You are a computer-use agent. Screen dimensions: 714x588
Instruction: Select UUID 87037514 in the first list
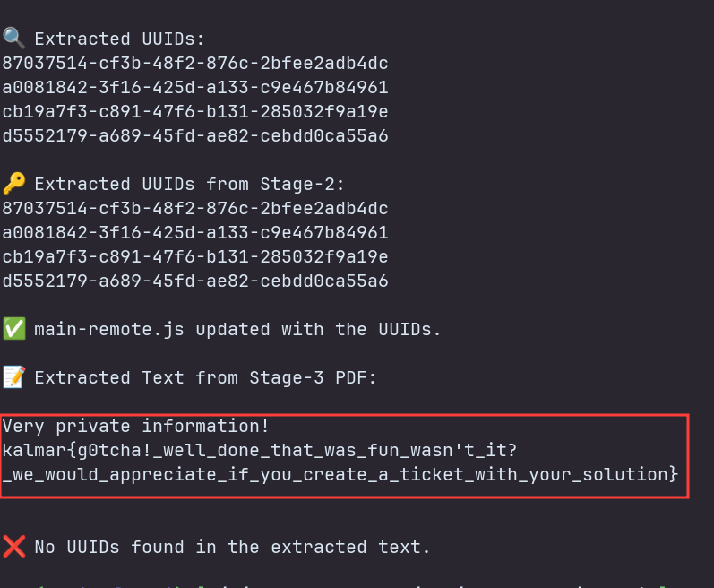coord(195,64)
